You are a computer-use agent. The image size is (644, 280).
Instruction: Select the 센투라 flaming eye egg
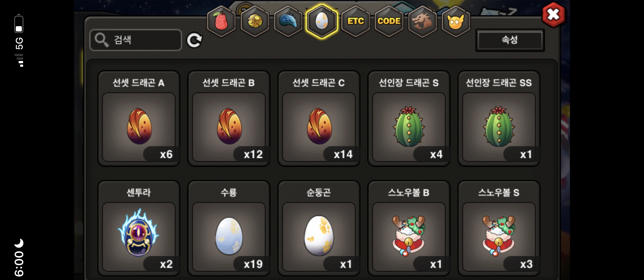pos(139,228)
